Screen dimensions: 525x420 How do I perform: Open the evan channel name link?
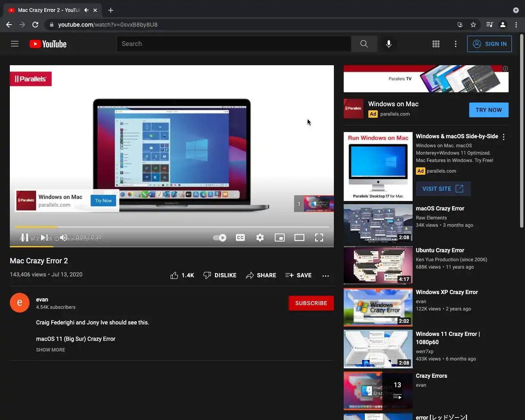tap(42, 299)
